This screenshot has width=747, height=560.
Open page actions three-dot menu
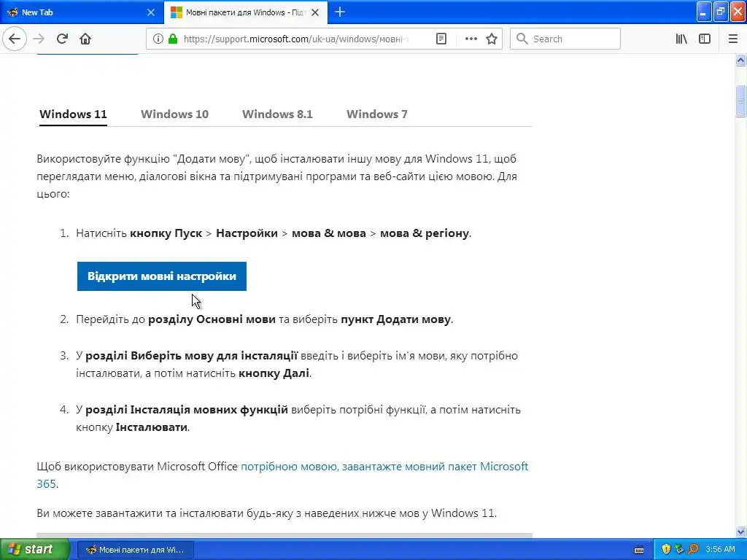click(x=471, y=39)
